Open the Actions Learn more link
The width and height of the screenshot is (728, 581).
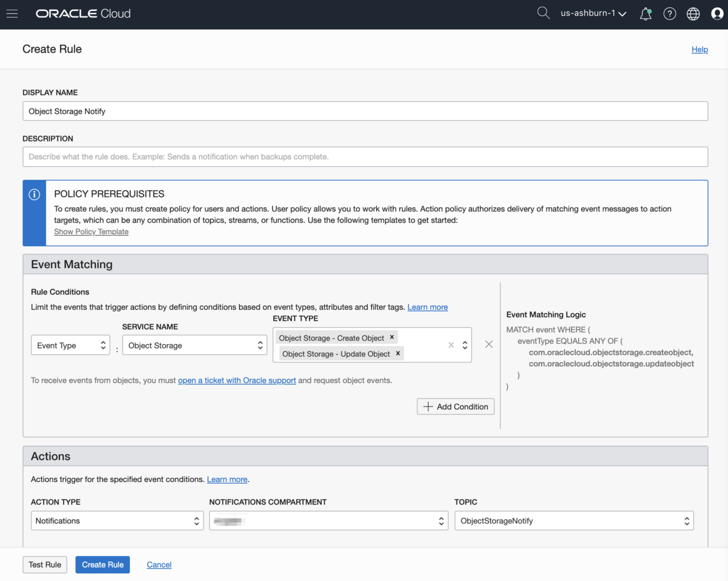pyautogui.click(x=227, y=479)
